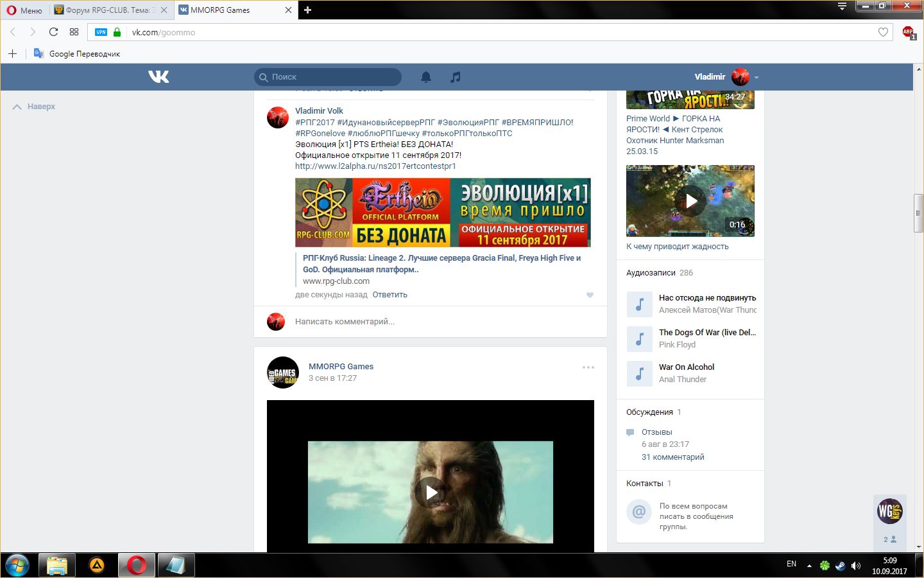The image size is (924, 578).
Task: Click the green security padlock icon
Action: [117, 32]
